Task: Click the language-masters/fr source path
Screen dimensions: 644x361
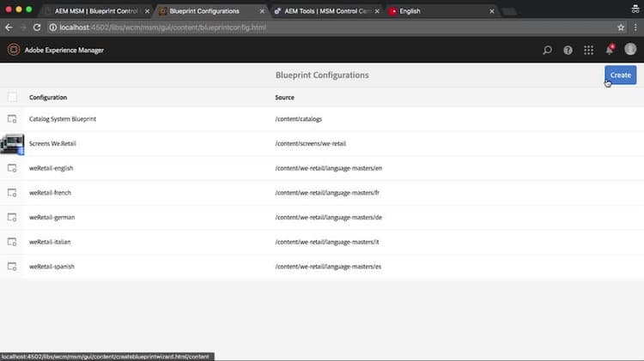Action: tap(327, 193)
